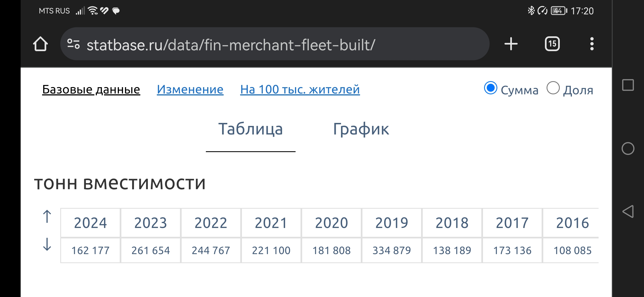This screenshot has height=297, width=644.
Task: Sort table with the up arrow
Action: [x=47, y=216]
